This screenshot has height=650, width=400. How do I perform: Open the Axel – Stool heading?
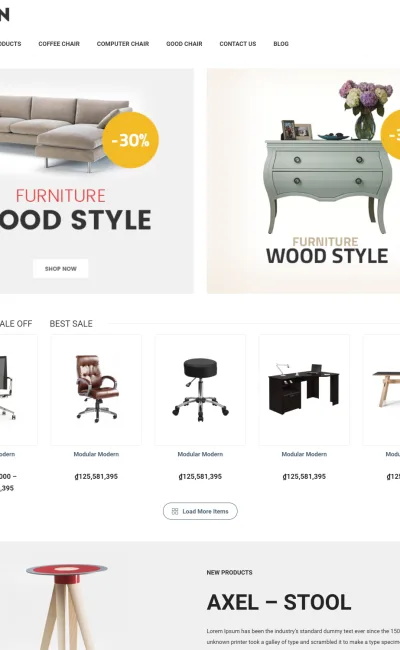279,602
